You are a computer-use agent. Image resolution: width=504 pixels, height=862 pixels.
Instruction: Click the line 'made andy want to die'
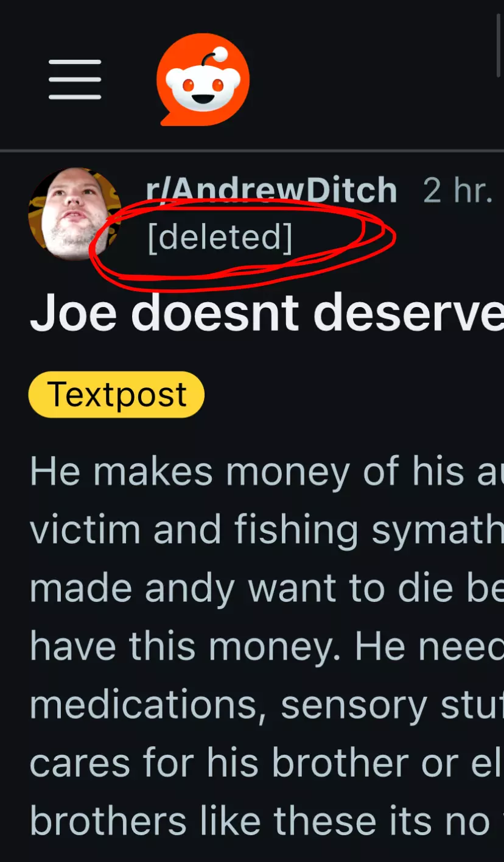coord(267,588)
